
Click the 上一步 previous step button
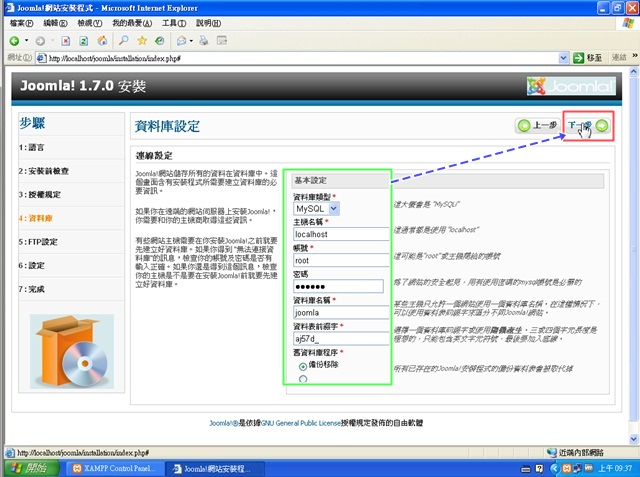[x=538, y=125]
